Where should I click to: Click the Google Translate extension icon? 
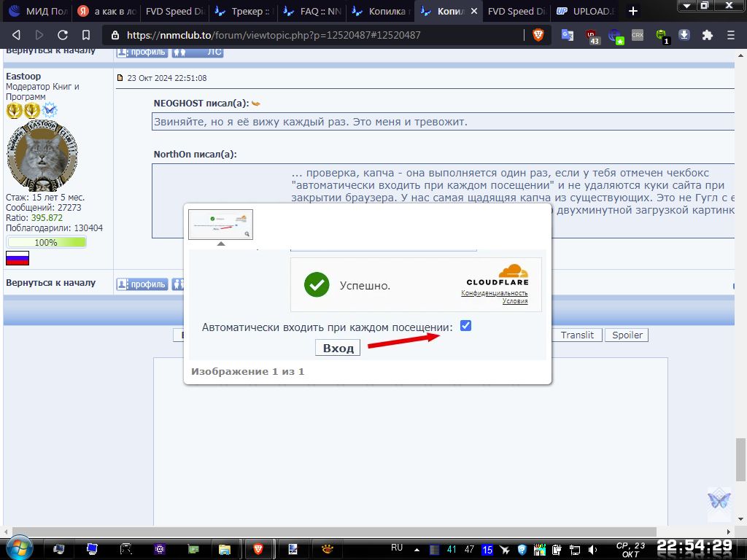pos(568,35)
